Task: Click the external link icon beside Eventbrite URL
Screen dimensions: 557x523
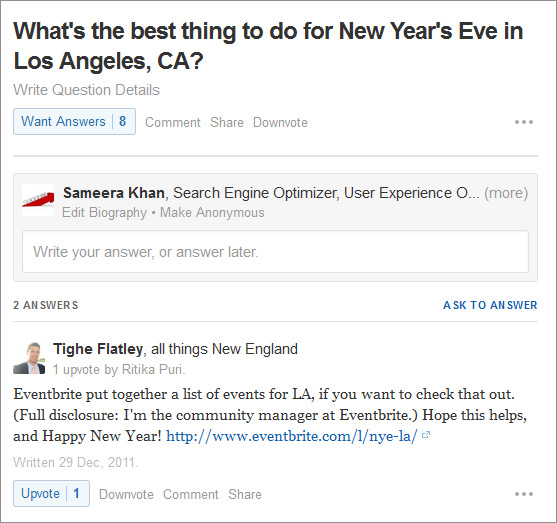Action: click(426, 435)
